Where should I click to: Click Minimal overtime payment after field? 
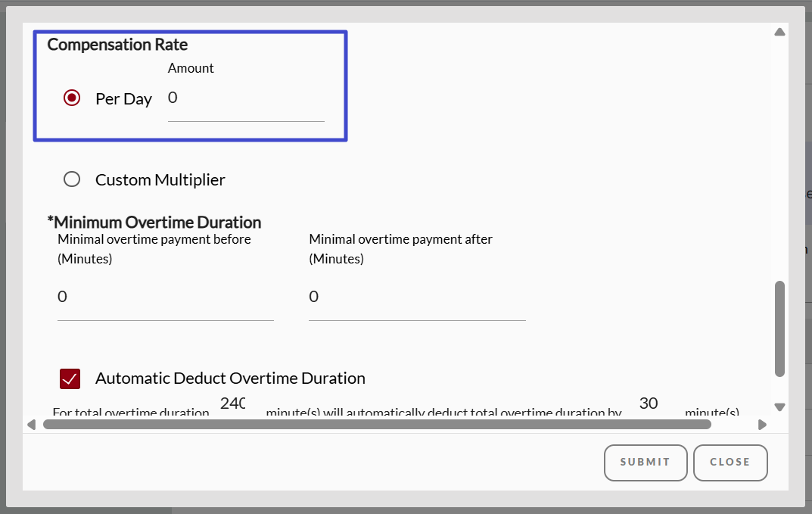(x=416, y=297)
